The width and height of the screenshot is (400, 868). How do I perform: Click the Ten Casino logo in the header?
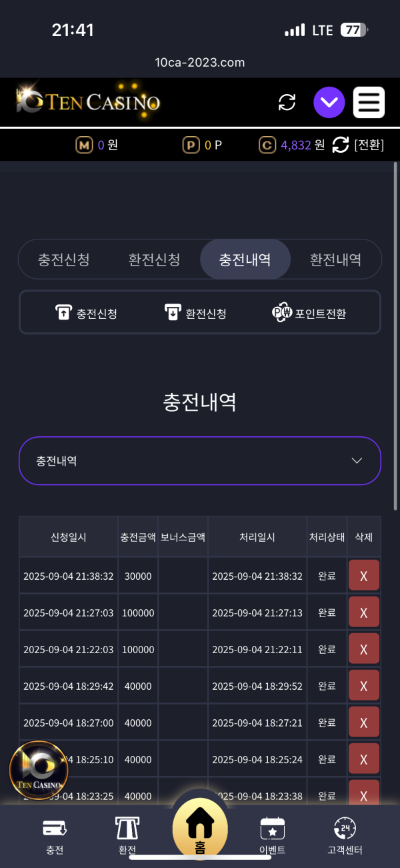click(88, 102)
